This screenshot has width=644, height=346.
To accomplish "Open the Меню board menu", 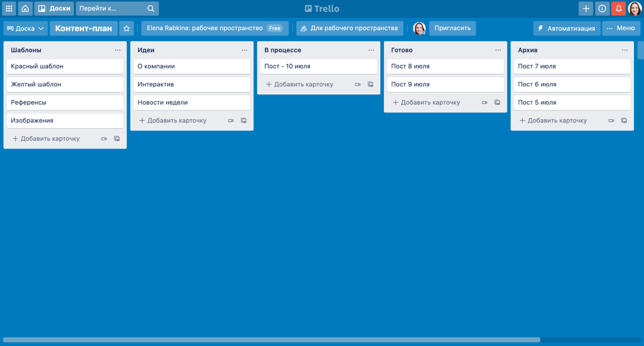I will [621, 28].
